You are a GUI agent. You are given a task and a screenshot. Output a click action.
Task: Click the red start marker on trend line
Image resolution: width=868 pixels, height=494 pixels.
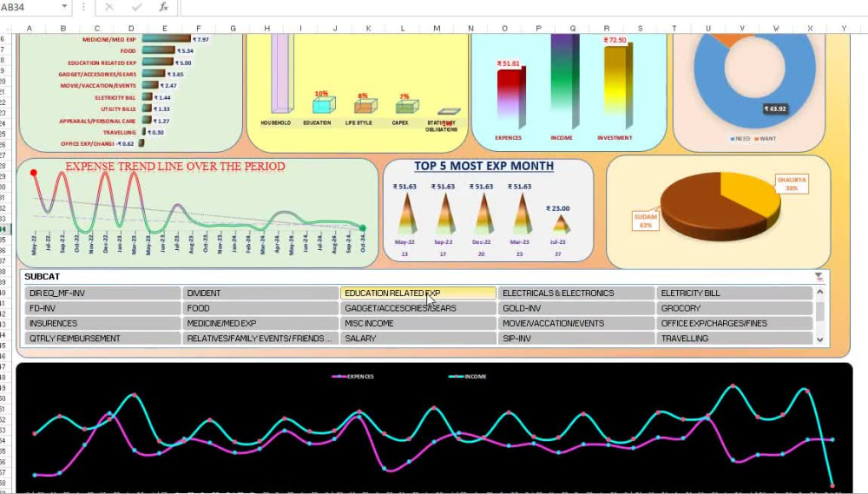[34, 174]
